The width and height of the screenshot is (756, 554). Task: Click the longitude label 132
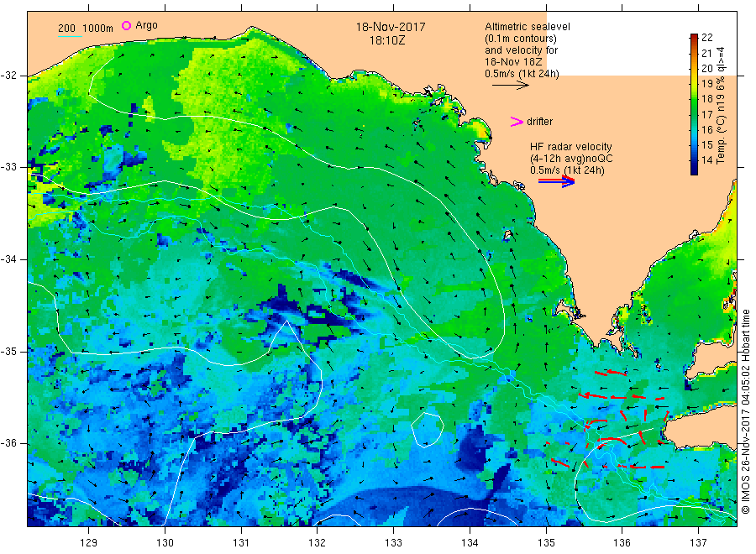(x=318, y=543)
